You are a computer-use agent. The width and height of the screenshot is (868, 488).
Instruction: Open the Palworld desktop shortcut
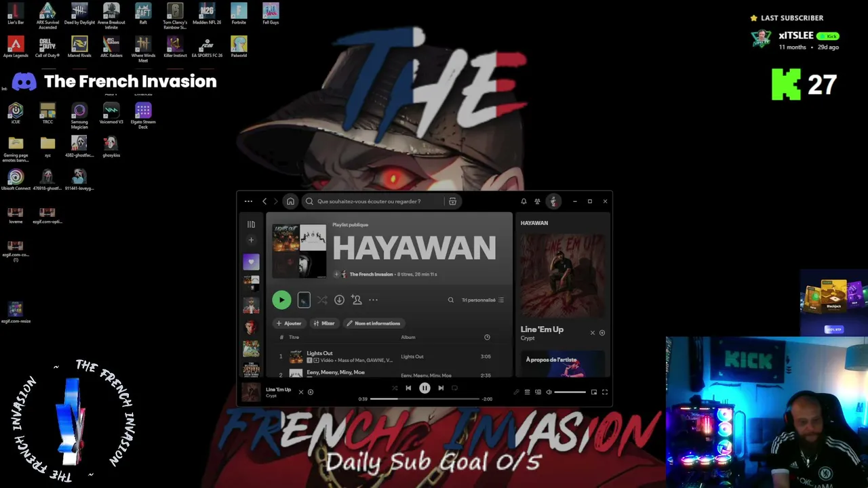[x=239, y=47]
